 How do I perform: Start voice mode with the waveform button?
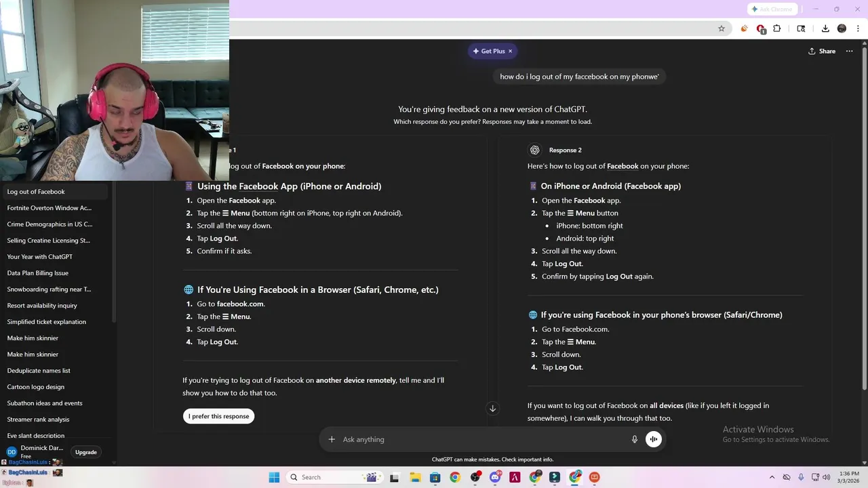[654, 439]
